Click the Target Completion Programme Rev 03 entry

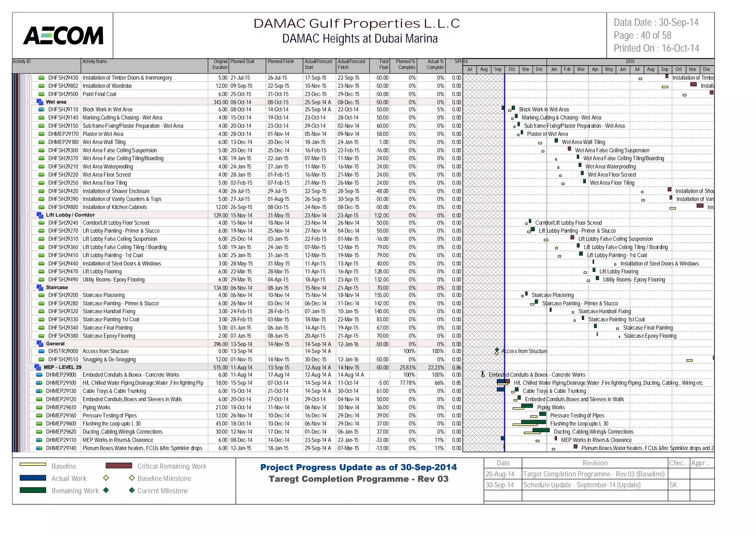594,474
